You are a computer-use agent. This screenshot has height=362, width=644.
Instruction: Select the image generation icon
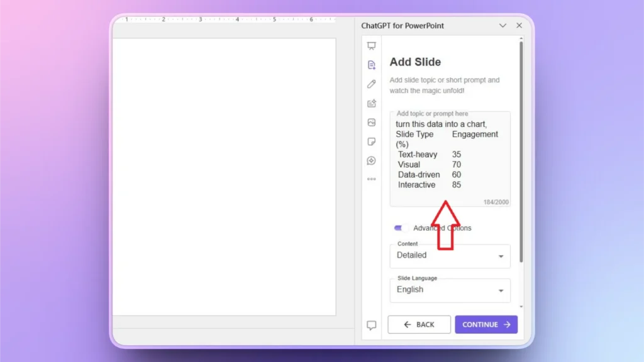click(x=371, y=123)
